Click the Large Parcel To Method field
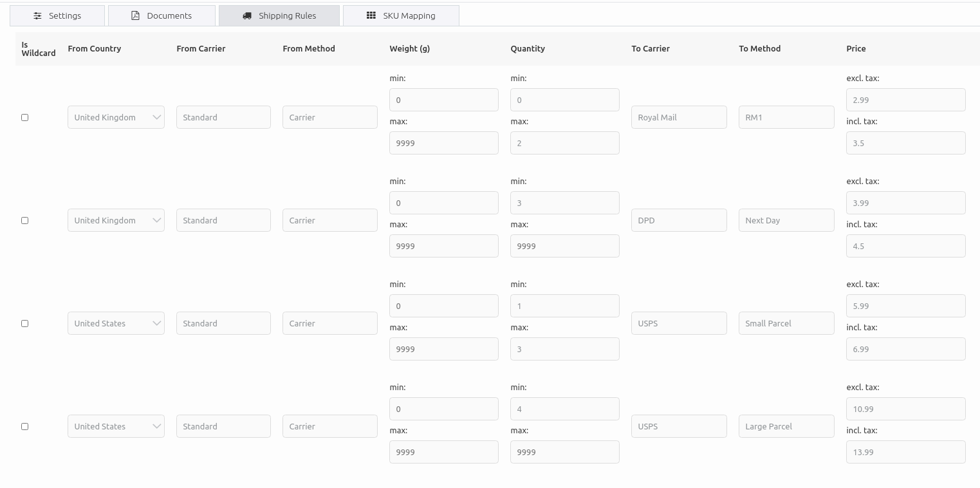The image size is (980, 488). 786,426
